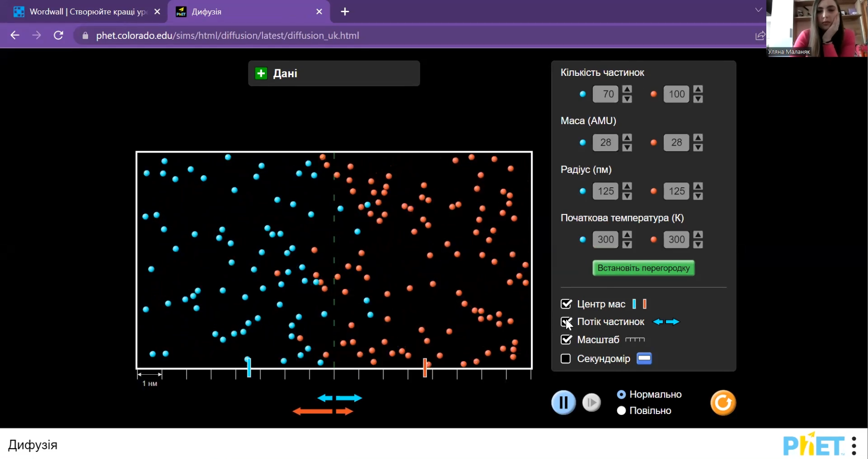Increase blue particle count with up arrow

627,89
